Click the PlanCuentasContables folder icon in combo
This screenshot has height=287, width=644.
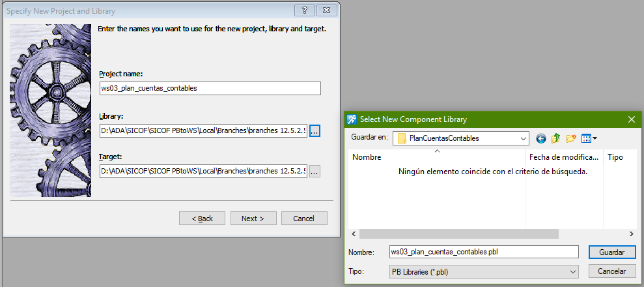[402, 138]
